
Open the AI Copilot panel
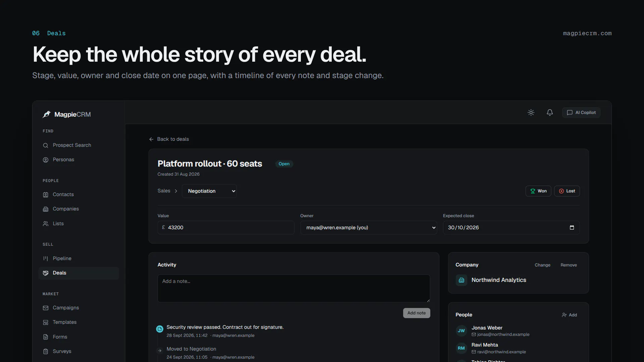tap(581, 113)
